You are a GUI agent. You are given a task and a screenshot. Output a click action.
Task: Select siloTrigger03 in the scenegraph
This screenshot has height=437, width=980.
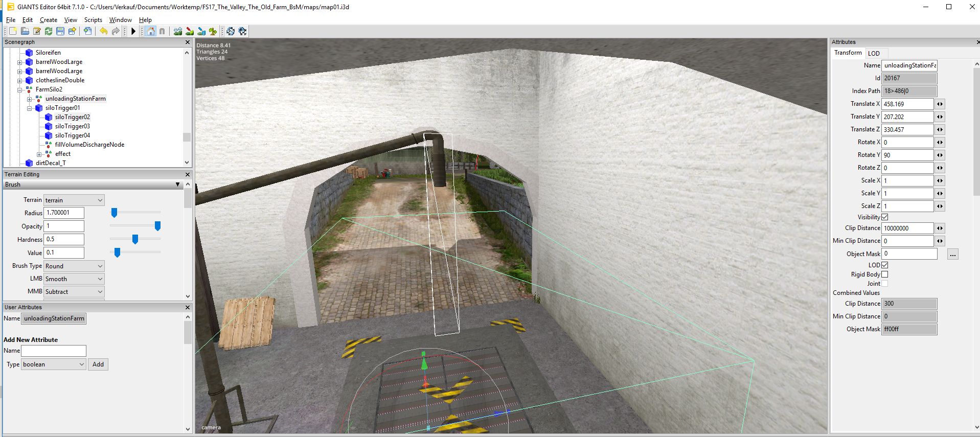click(x=72, y=126)
